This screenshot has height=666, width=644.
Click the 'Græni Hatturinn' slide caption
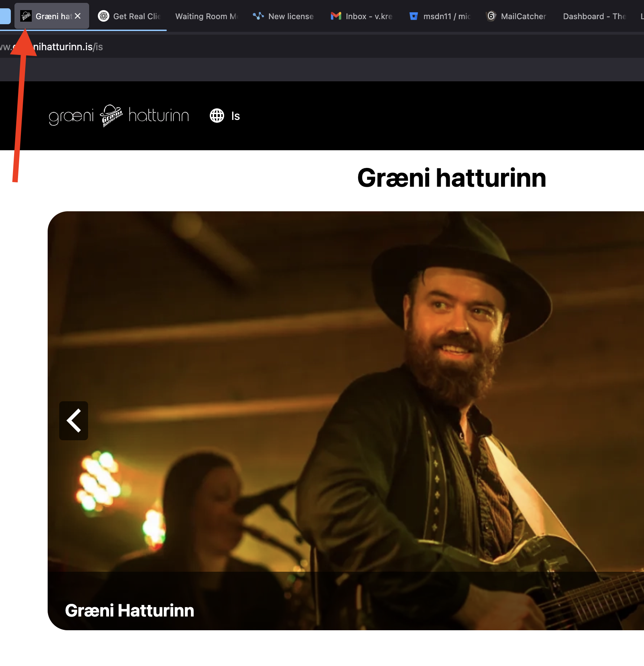[x=130, y=611]
